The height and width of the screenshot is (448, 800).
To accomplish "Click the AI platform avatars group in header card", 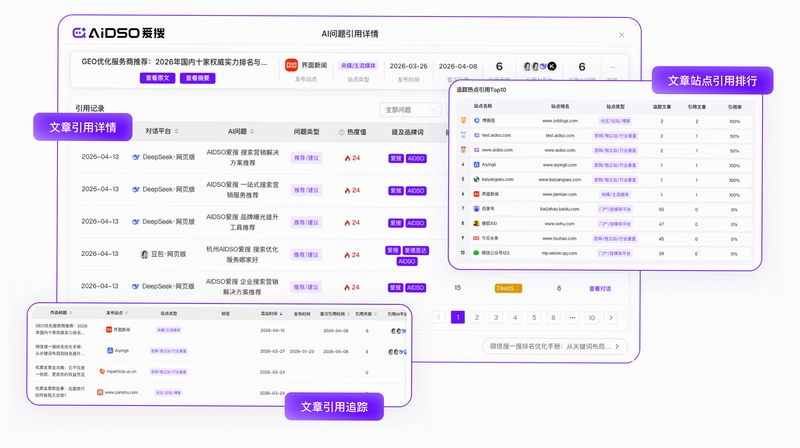I will click(540, 66).
